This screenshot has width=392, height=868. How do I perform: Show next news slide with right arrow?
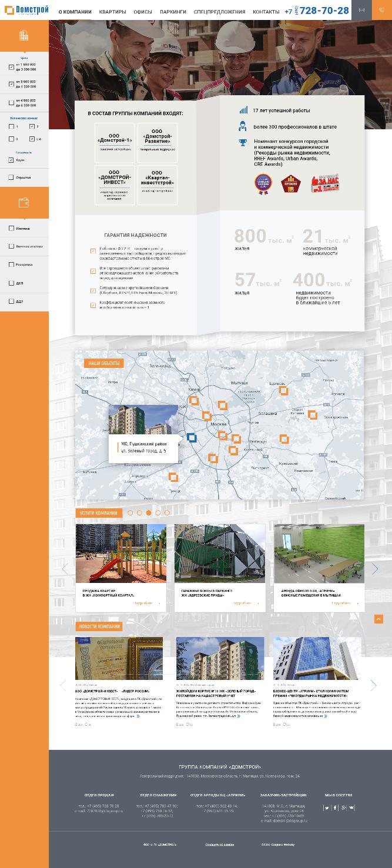click(373, 685)
